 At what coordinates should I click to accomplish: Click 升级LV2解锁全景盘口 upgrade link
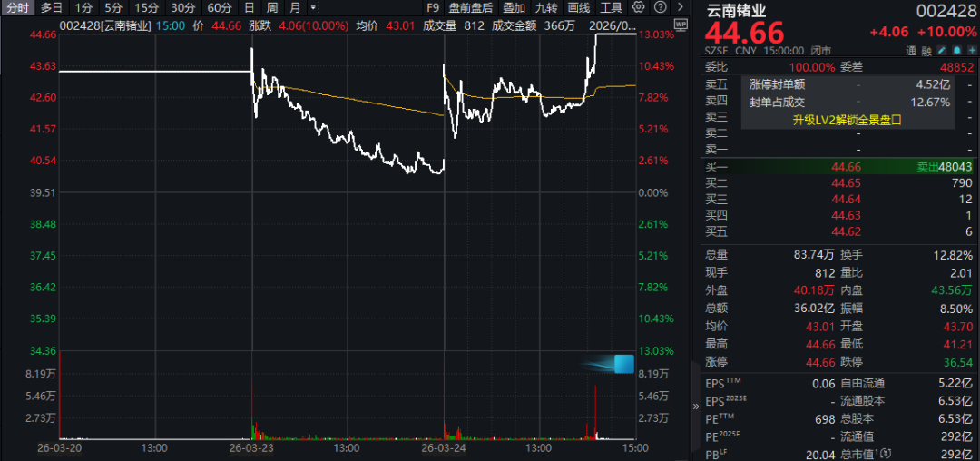pos(846,119)
